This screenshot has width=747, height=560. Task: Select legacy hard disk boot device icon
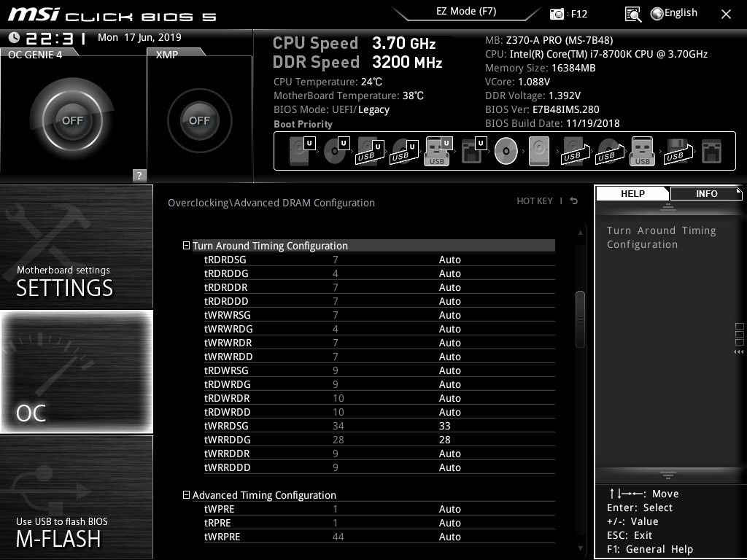pos(539,151)
